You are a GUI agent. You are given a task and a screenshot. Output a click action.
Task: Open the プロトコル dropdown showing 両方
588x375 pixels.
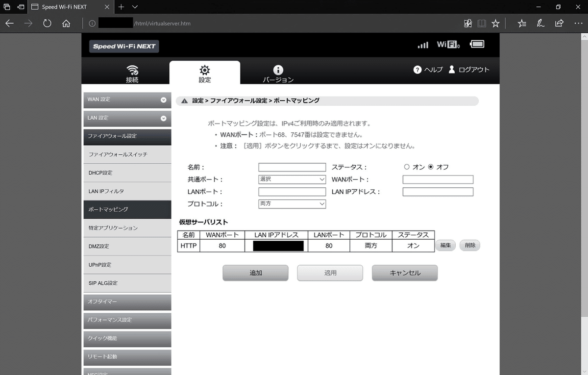point(292,203)
